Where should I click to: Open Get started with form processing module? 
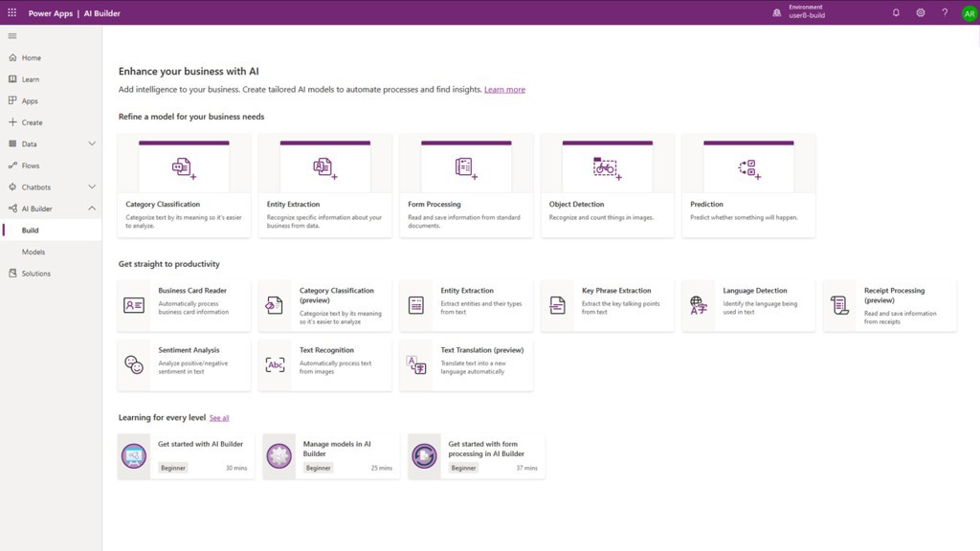click(x=477, y=456)
